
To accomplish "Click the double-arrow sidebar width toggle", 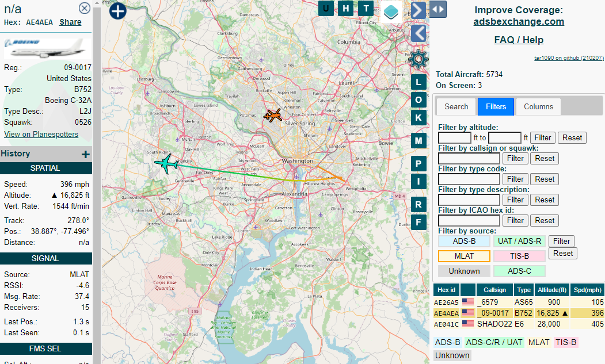I will click(438, 9).
